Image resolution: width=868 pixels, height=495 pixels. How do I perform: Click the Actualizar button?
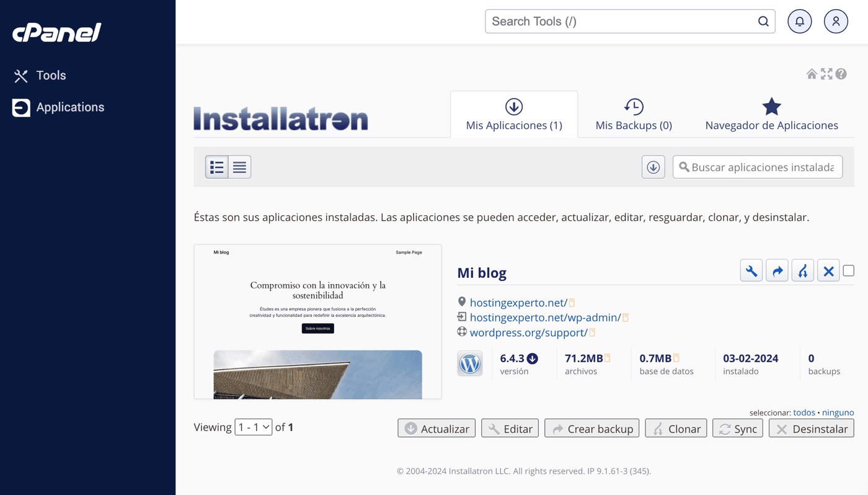pyautogui.click(x=437, y=429)
